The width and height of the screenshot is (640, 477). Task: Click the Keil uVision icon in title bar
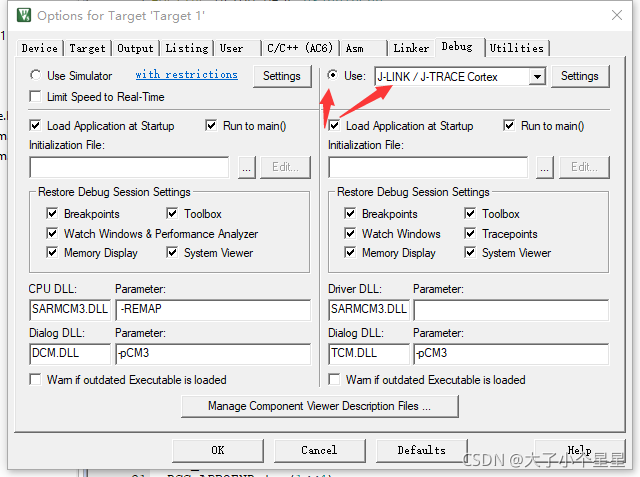point(24,16)
